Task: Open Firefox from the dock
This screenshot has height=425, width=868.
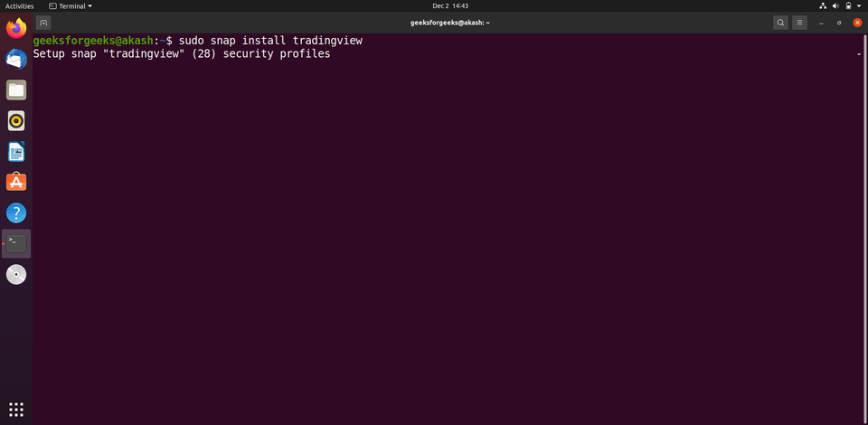Action: tap(16, 28)
